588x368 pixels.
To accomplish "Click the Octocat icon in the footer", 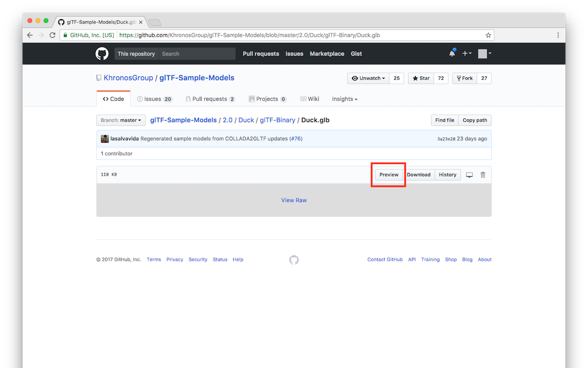I will click(x=294, y=259).
